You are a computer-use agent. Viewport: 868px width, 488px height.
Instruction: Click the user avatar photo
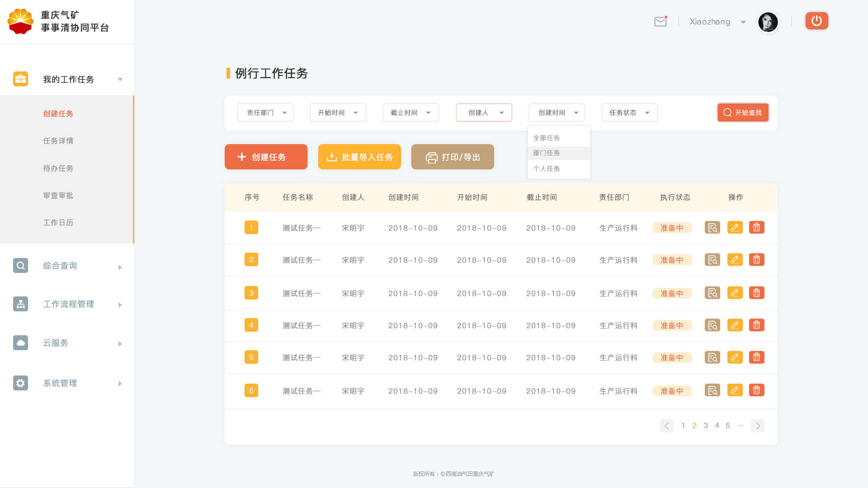[768, 22]
